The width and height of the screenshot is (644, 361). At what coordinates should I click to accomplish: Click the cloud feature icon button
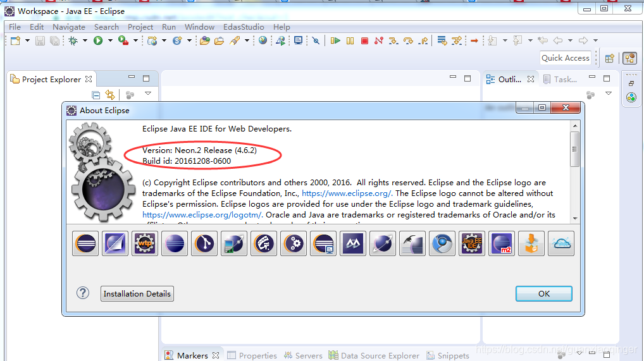tap(560, 243)
